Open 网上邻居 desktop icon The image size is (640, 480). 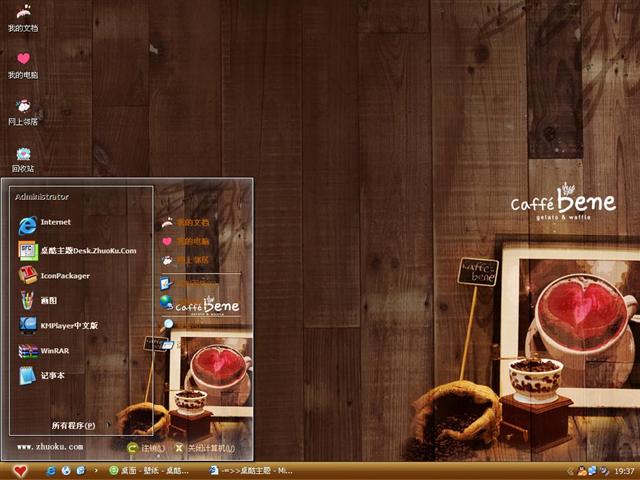pyautogui.click(x=23, y=112)
